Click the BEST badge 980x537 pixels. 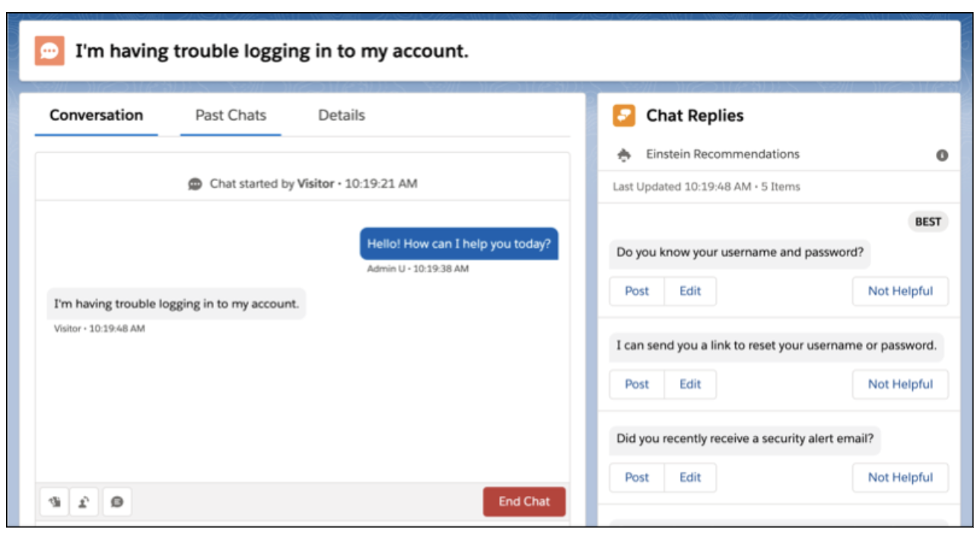pyautogui.click(x=928, y=222)
